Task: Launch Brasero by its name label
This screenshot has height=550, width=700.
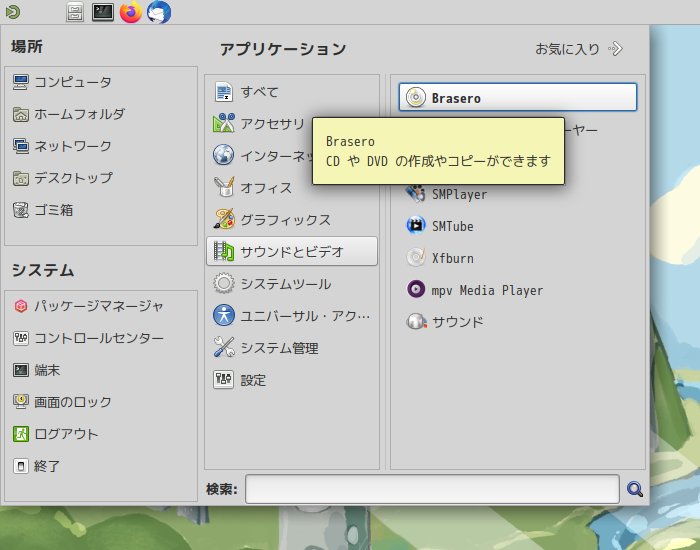Action: click(x=456, y=98)
